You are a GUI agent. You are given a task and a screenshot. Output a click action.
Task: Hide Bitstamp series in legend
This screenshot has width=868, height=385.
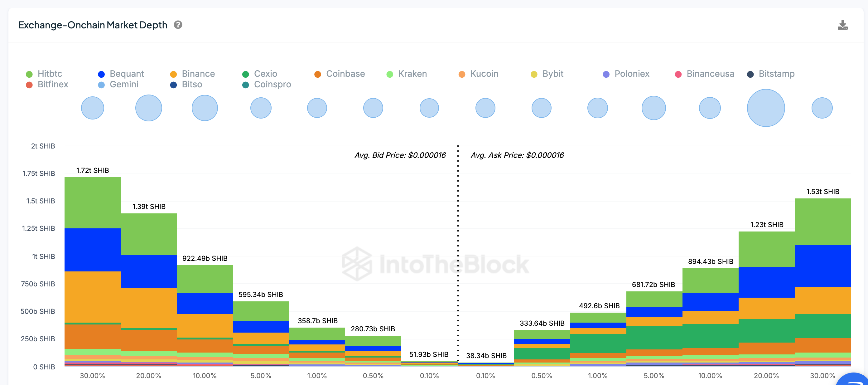pyautogui.click(x=771, y=74)
